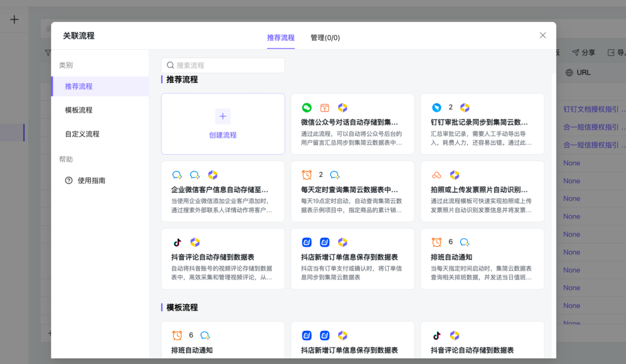Open the recommended 排班自动通知 card title
Image resolution: width=626 pixels, height=364 pixels.
tap(452, 257)
